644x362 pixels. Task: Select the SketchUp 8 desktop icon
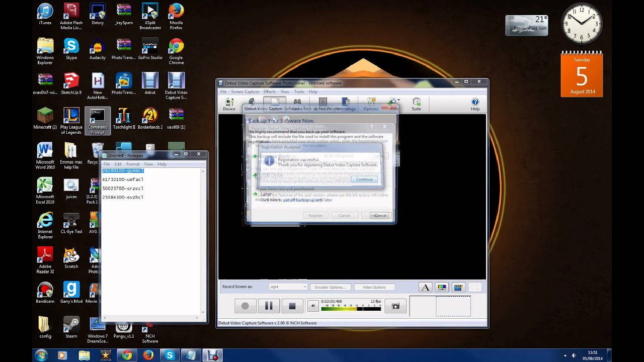point(71,84)
